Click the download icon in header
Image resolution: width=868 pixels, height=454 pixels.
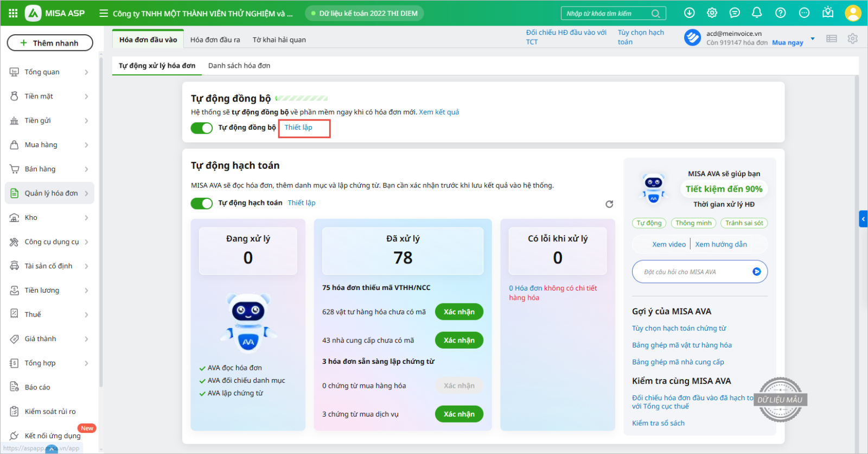[x=689, y=12]
